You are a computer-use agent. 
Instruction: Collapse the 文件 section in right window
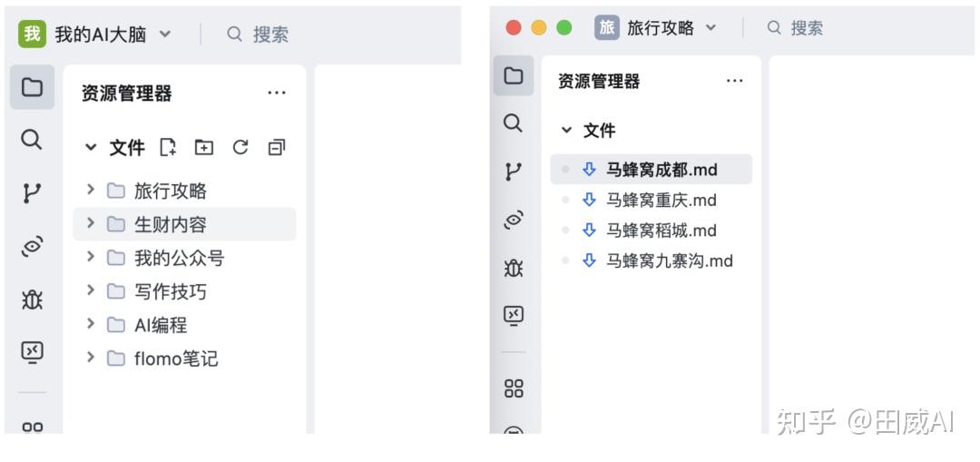(567, 131)
